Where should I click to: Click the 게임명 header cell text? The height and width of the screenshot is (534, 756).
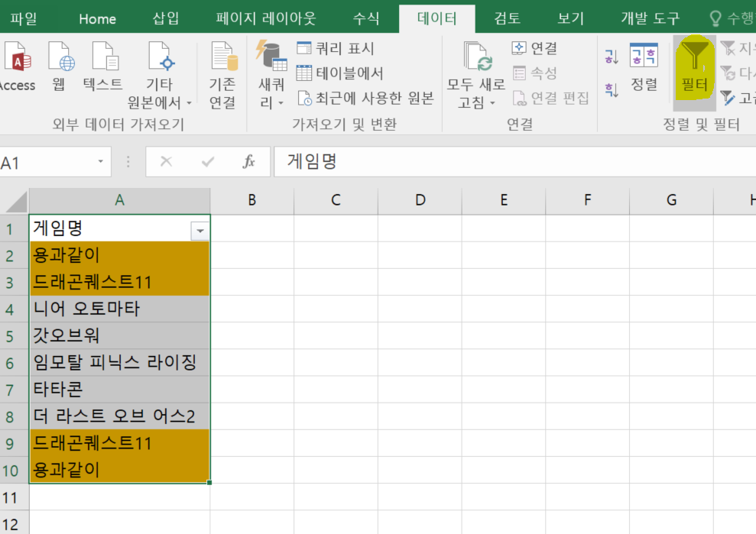[x=58, y=228]
